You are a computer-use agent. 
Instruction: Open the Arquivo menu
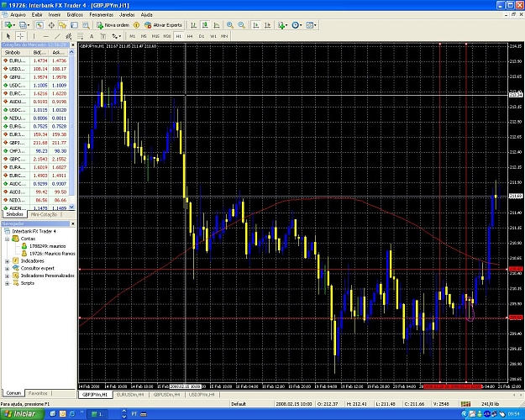[x=18, y=15]
